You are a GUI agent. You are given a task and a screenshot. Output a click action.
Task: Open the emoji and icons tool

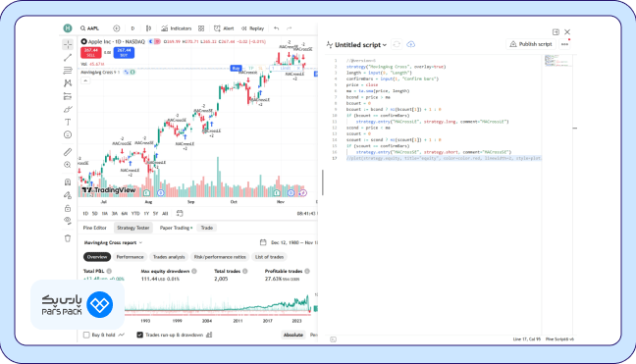coord(68,134)
